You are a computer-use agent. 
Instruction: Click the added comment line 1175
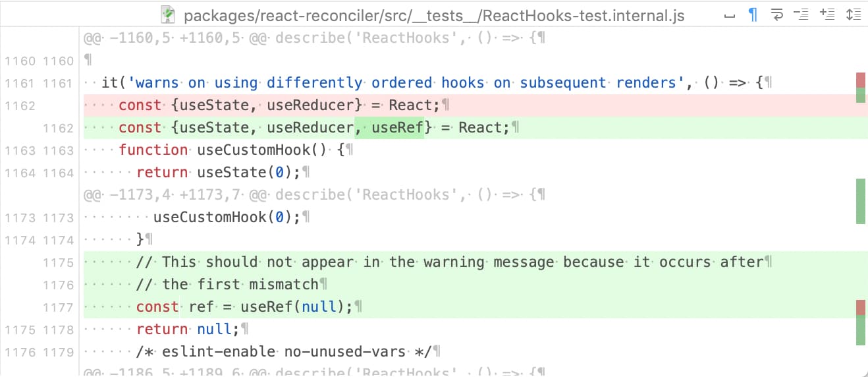[475, 262]
